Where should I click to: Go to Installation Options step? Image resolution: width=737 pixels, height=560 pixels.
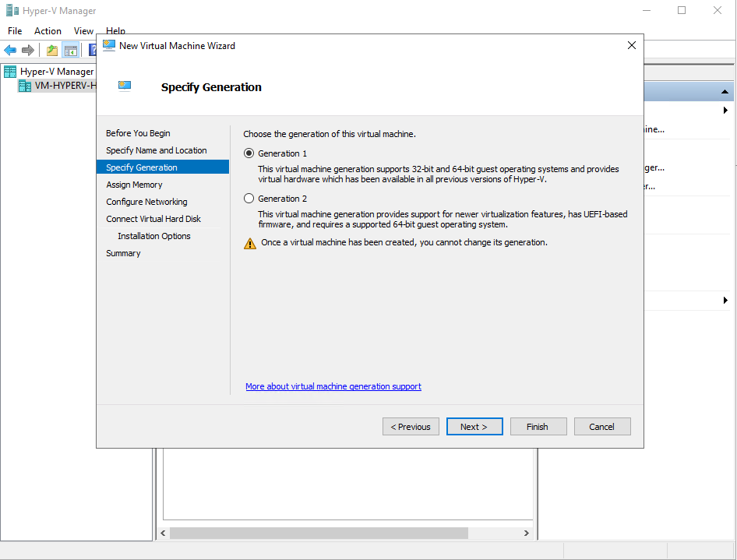153,236
